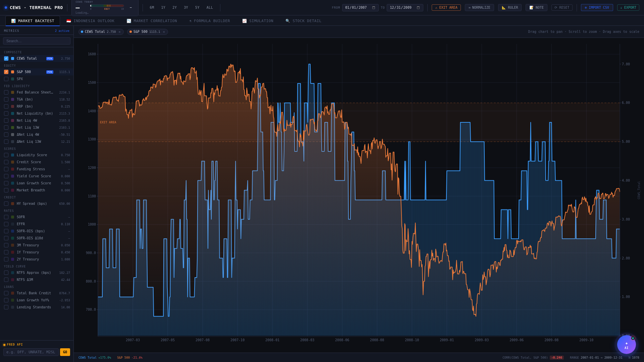Click the Import CSV button
Image resolution: width=644 pixels, height=362 pixels.
[597, 8]
